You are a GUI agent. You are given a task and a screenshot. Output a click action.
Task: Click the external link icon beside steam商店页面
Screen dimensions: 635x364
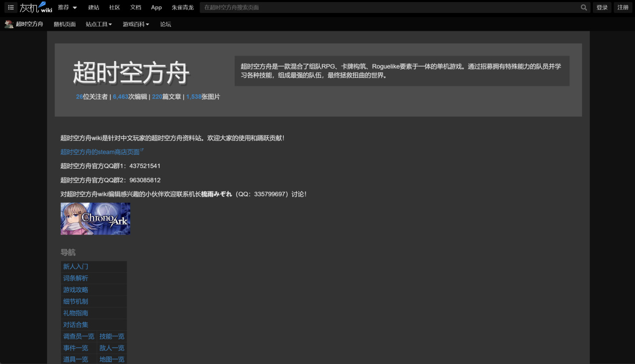click(x=142, y=150)
